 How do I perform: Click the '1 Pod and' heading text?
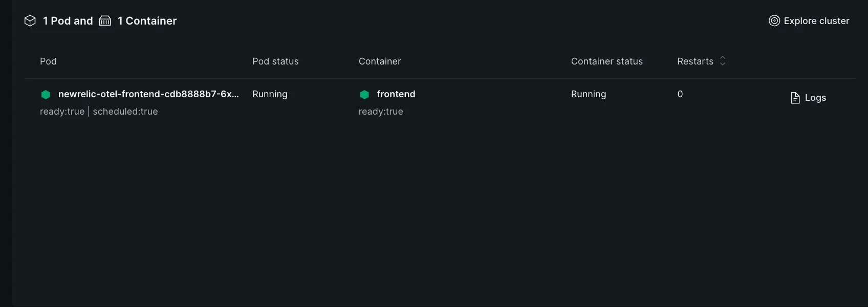click(68, 21)
